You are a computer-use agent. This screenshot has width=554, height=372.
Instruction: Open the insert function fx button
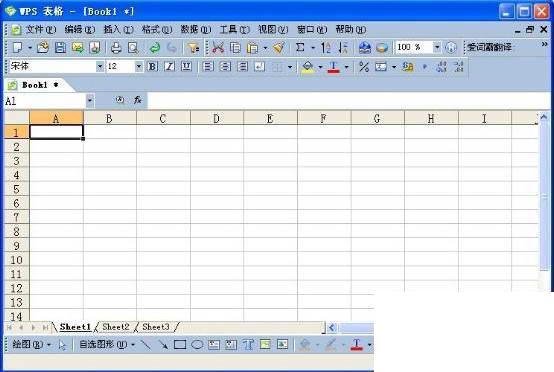point(137,100)
